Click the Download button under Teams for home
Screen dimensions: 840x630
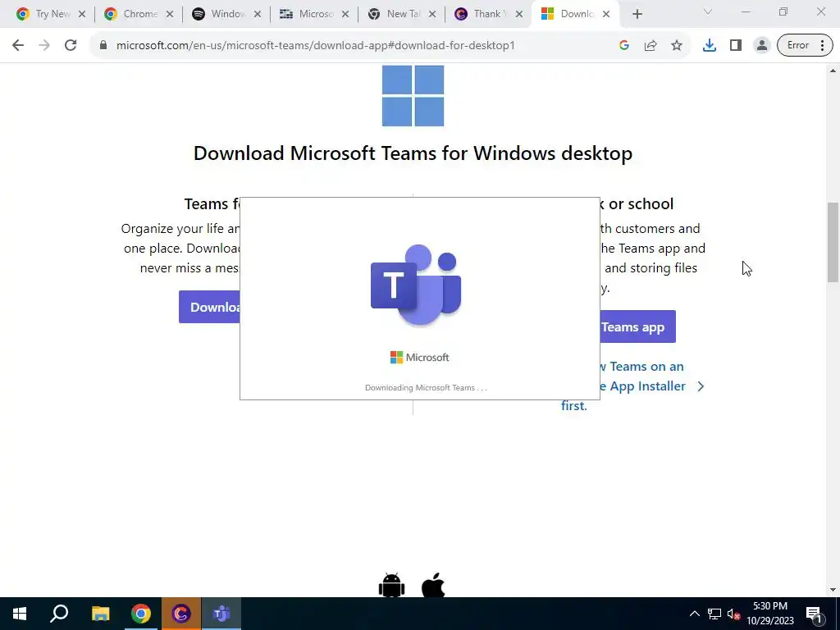point(209,307)
